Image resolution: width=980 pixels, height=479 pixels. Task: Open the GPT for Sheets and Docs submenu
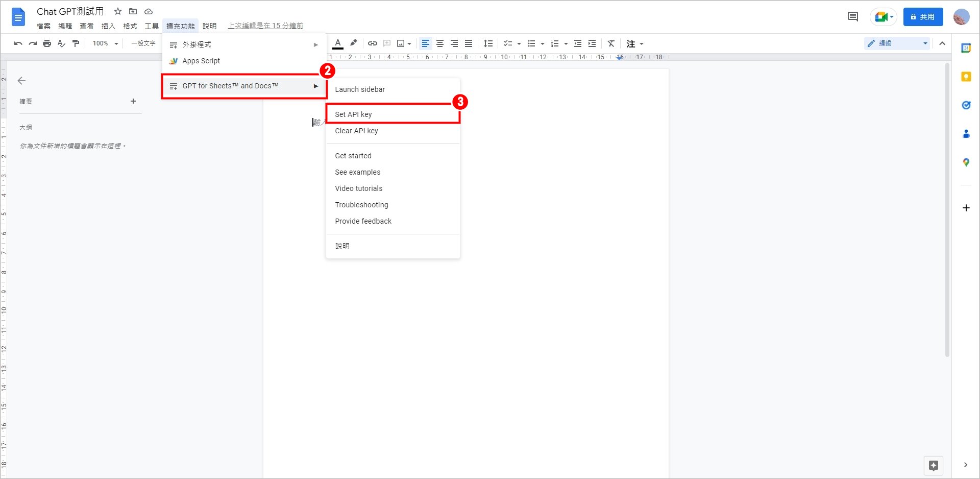click(x=244, y=86)
